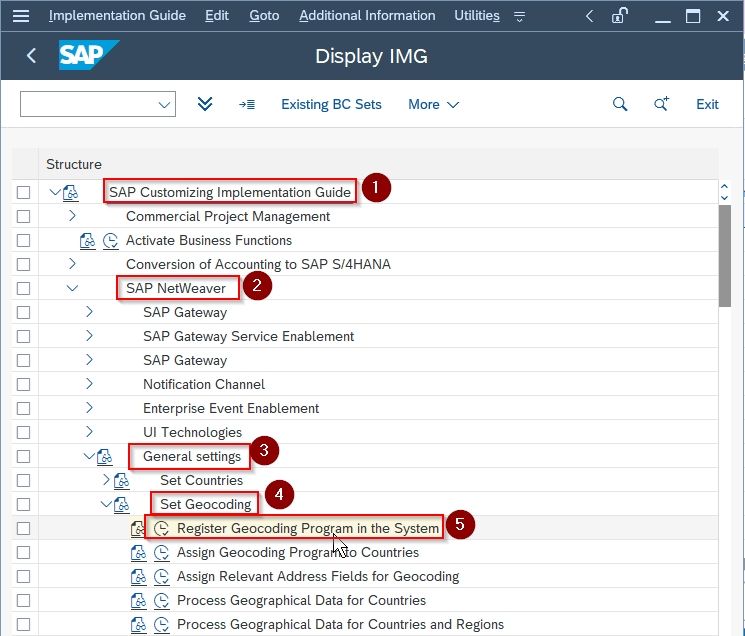745x636 pixels.
Task: Tick checkbox for General settings row
Action: (x=23, y=456)
